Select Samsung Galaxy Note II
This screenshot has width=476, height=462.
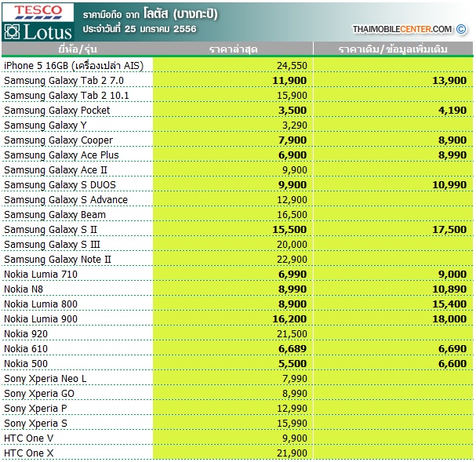pyautogui.click(x=58, y=259)
